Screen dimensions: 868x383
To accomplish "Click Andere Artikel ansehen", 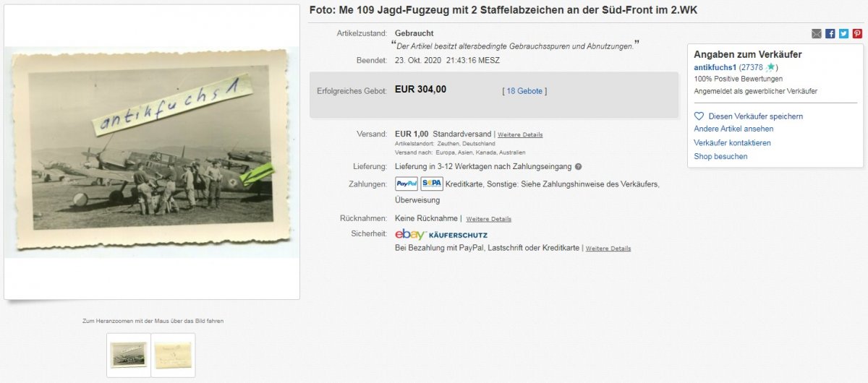I will pyautogui.click(x=733, y=129).
